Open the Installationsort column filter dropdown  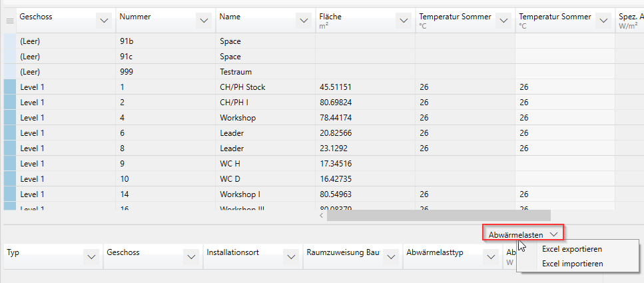tap(291, 257)
